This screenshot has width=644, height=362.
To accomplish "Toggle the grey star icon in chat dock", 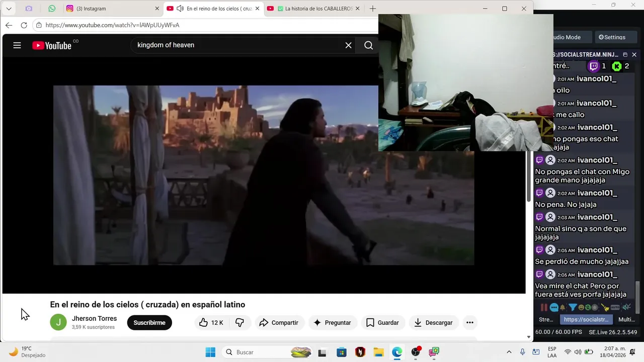I will (x=595, y=307).
